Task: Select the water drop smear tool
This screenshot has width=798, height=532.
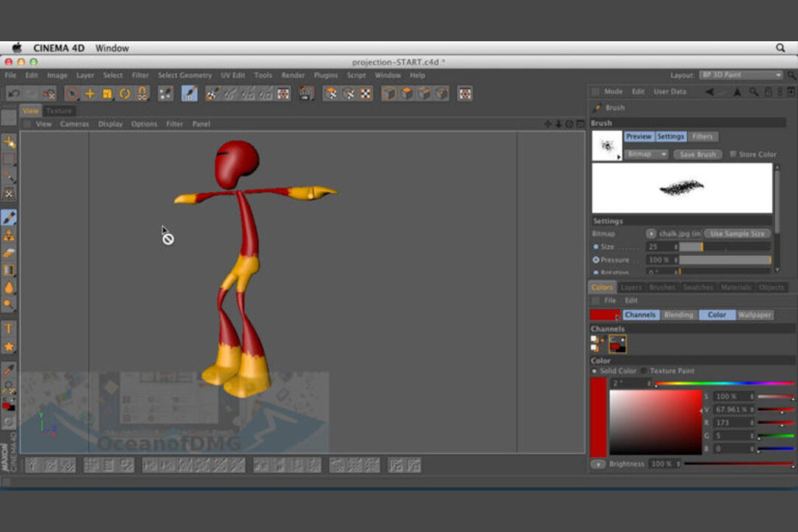Action: click(9, 288)
